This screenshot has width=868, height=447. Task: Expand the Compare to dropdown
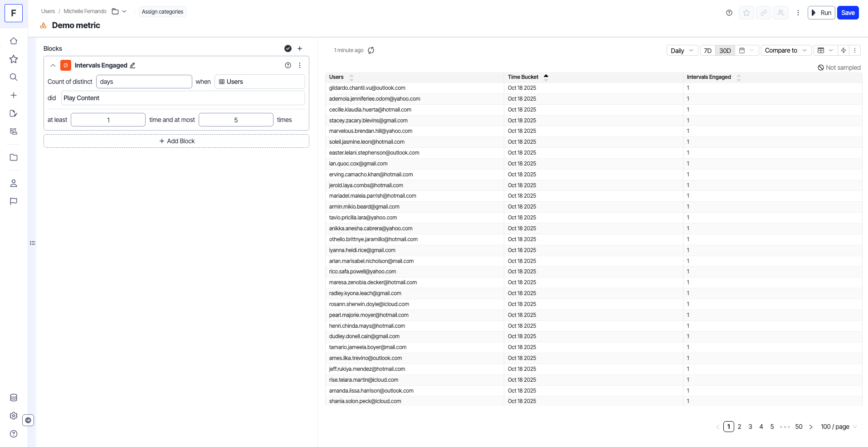point(785,51)
